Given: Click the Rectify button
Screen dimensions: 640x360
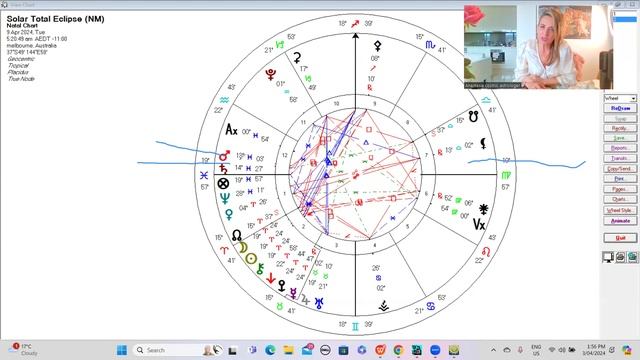Looking at the screenshot, I should [620, 128].
